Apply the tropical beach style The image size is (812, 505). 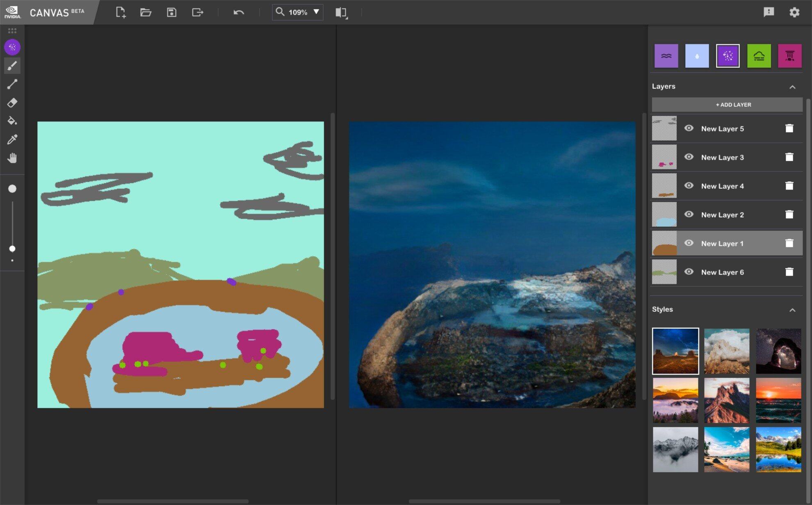[727, 450]
